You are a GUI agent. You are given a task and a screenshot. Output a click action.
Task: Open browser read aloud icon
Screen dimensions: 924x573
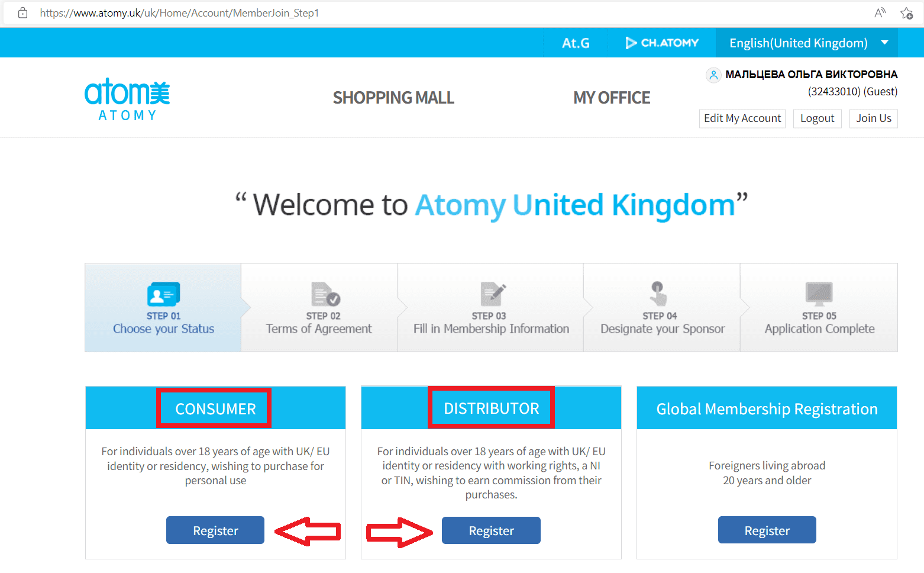click(x=880, y=12)
